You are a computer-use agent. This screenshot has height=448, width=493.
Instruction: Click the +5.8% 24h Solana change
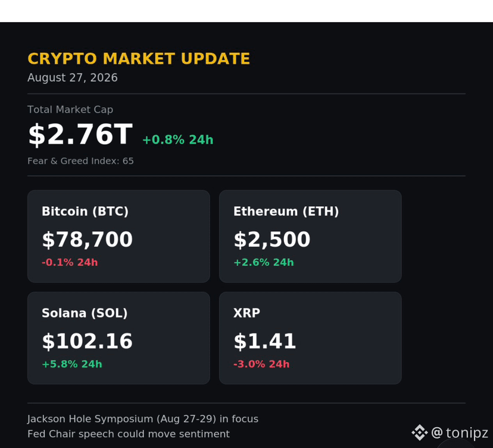72,364
